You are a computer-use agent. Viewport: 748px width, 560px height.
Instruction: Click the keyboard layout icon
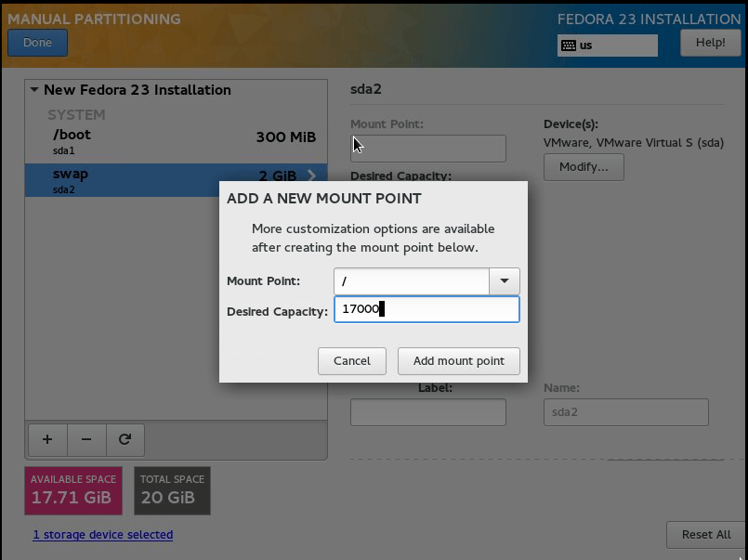(x=568, y=46)
